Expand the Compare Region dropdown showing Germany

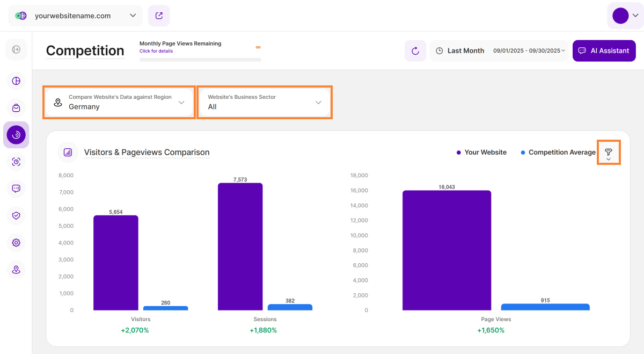point(119,102)
